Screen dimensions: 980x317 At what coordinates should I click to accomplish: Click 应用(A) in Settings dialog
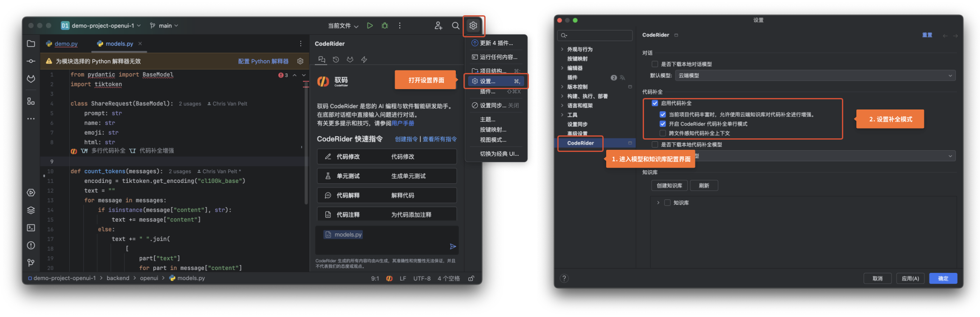click(x=910, y=278)
